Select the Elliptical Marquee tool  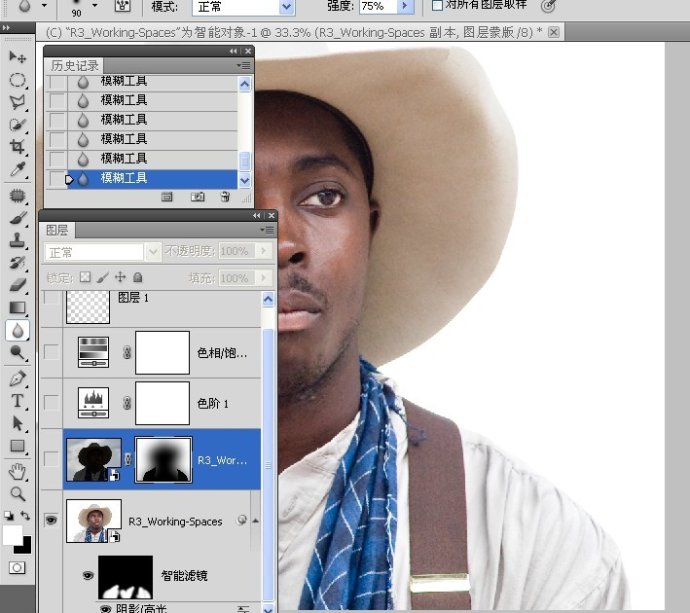pyautogui.click(x=17, y=80)
